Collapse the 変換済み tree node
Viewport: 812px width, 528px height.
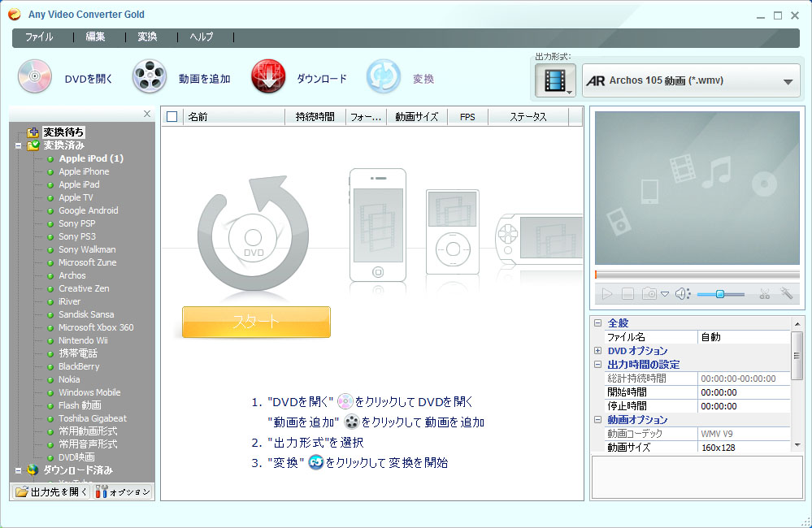(x=18, y=146)
